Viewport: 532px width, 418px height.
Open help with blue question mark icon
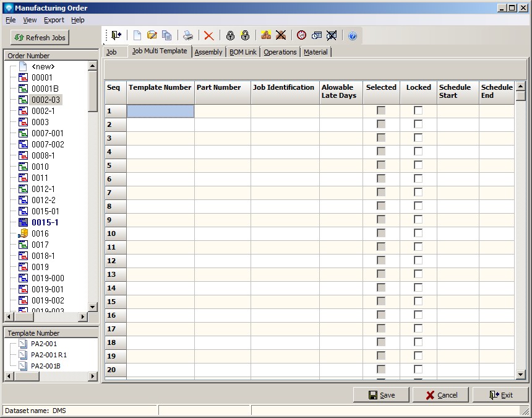(x=353, y=36)
